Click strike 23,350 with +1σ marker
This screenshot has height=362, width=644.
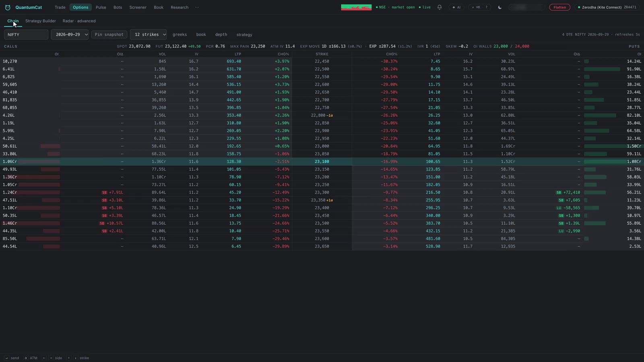[322, 200]
